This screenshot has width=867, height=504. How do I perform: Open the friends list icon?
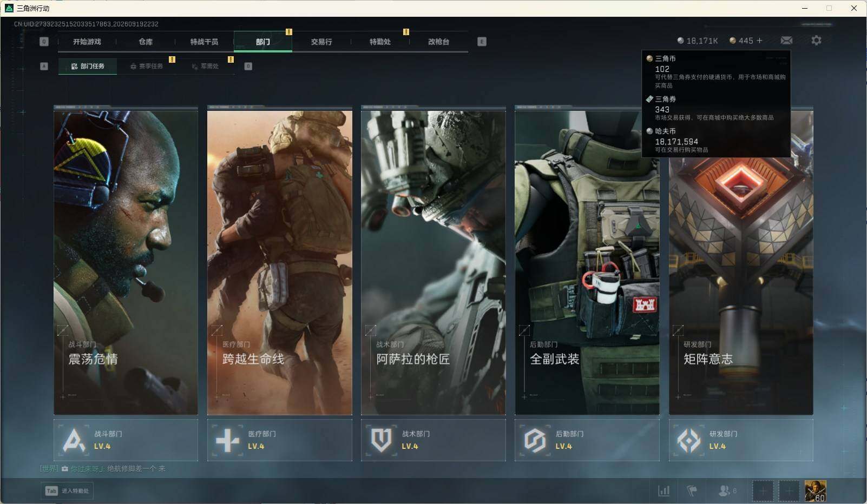pos(724,490)
